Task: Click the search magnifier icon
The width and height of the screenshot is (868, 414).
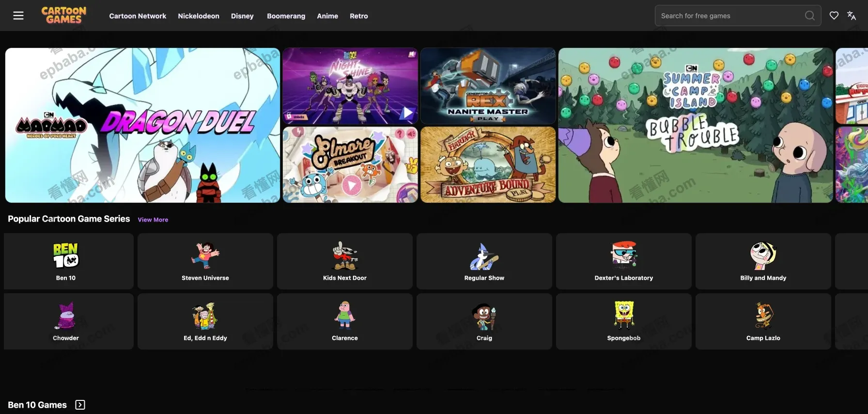Action: 809,16
